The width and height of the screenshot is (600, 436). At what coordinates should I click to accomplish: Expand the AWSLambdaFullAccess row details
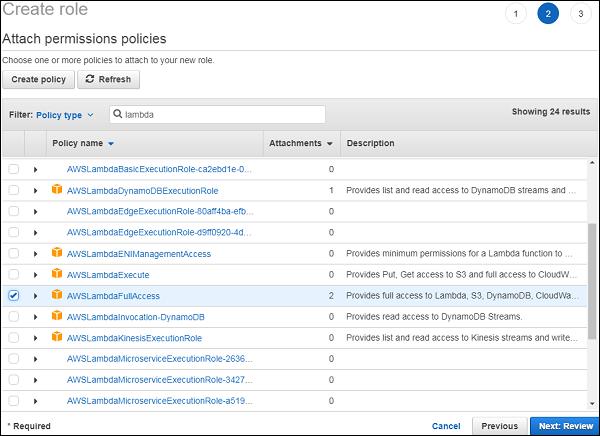(x=35, y=296)
